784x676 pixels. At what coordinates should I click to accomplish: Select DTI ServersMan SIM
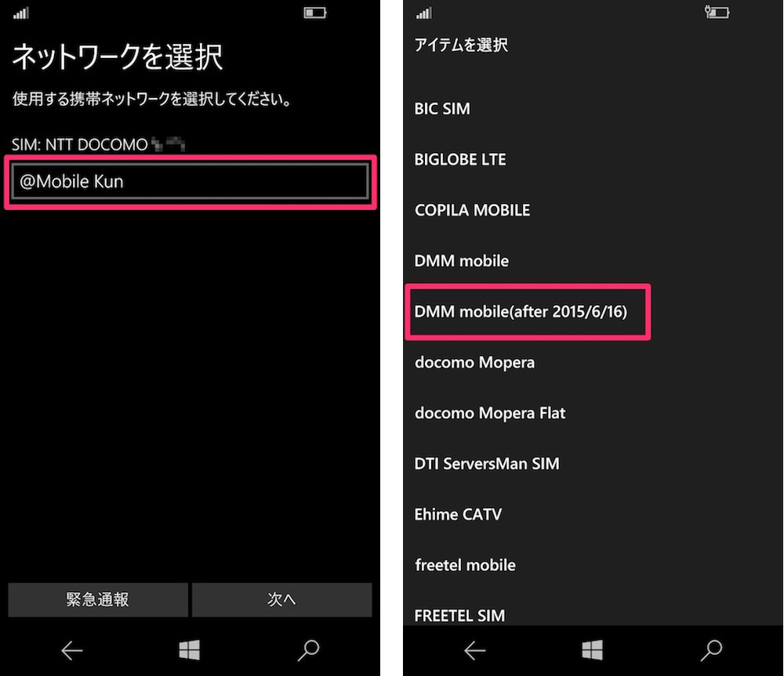pyautogui.click(x=487, y=464)
